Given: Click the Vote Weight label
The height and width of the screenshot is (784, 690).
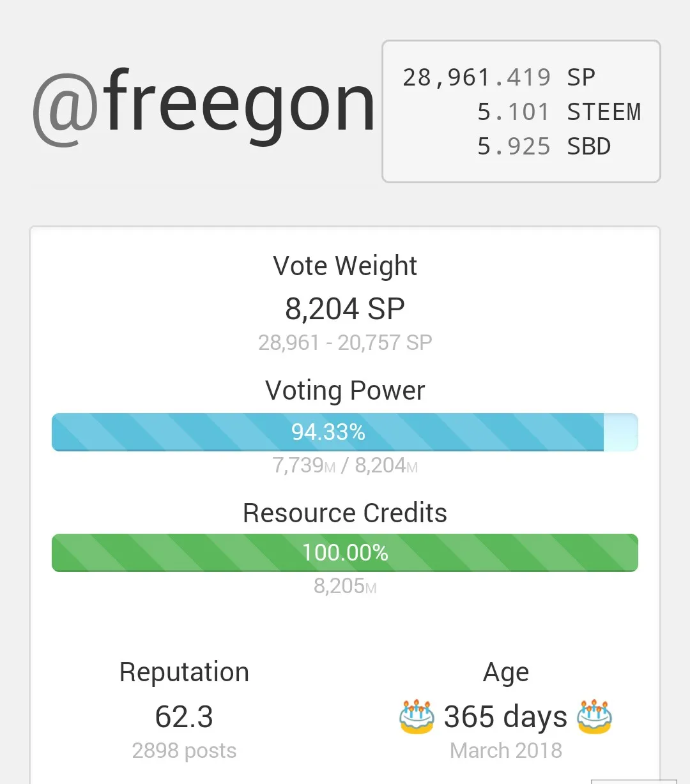Looking at the screenshot, I should pos(345,266).
